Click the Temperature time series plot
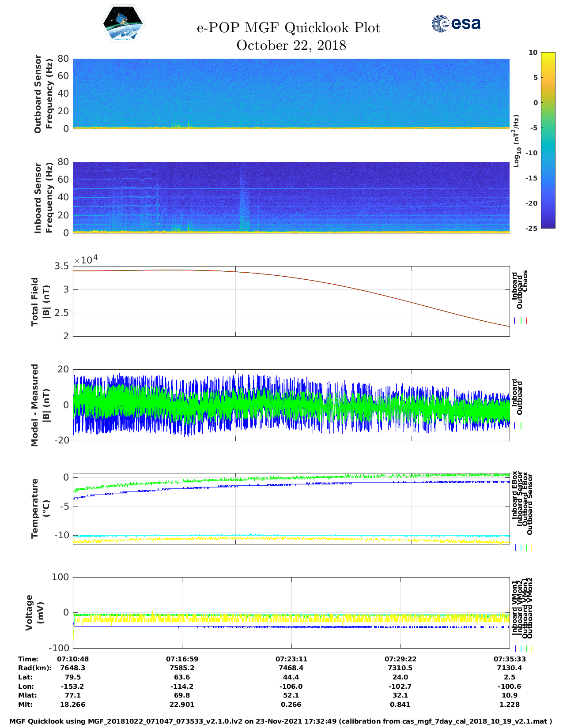This screenshot has height=728, width=563. coord(291,509)
